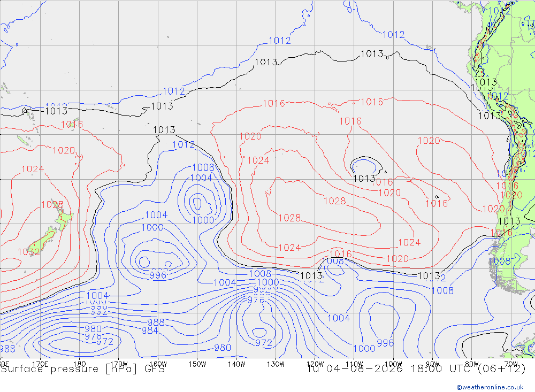The width and height of the screenshot is (535, 392).
Task: Click the 90W longitude label
Action: pyautogui.click(x=433, y=364)
